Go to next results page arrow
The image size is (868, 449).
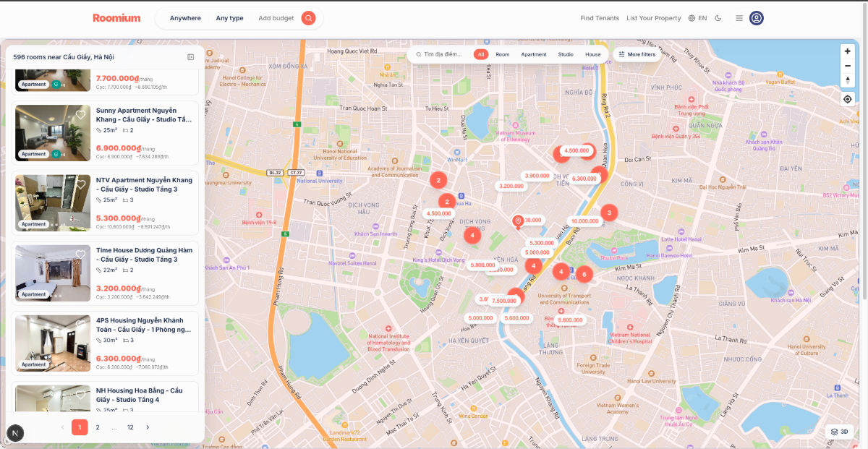click(148, 427)
